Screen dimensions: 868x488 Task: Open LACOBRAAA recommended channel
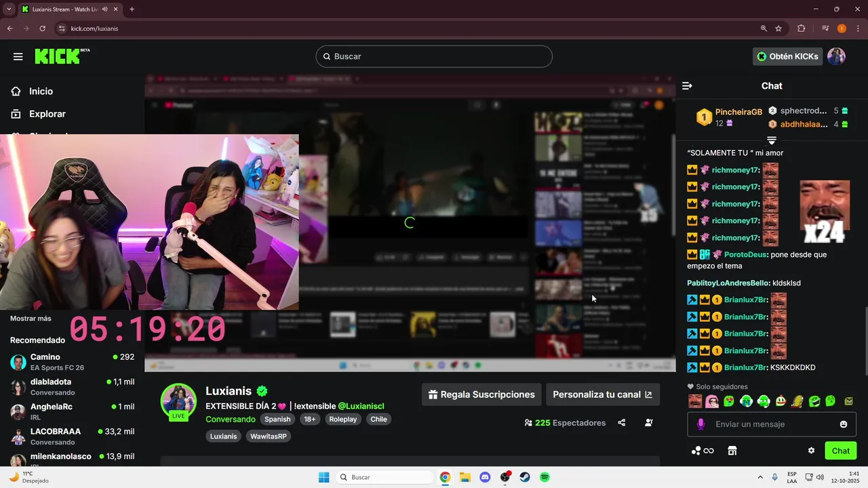pos(72,436)
